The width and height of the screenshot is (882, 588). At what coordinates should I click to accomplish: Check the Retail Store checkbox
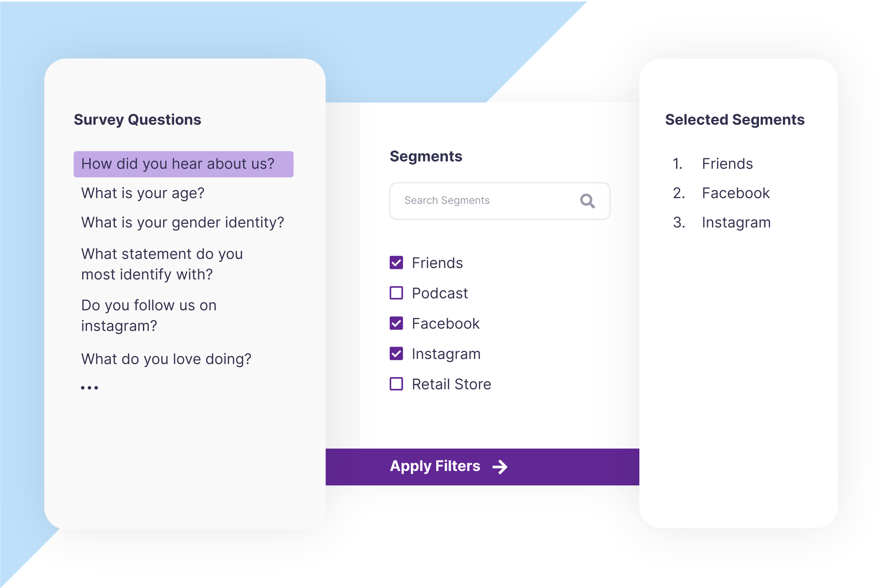(x=396, y=384)
